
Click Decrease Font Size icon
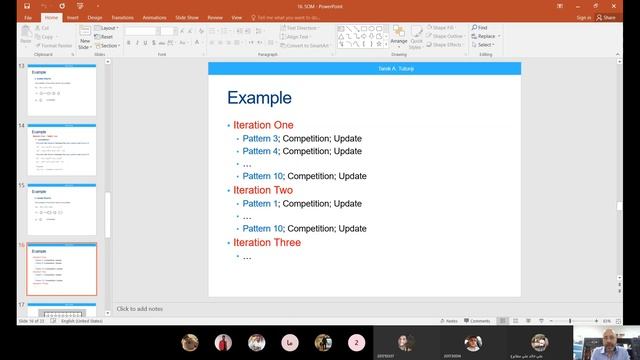(x=190, y=31)
